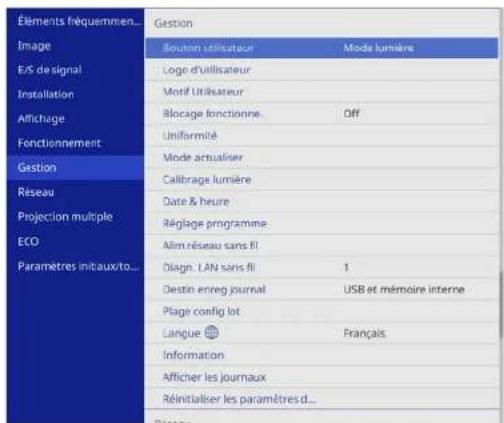This screenshot has width=504, height=423.
Task: Open Logo d'utilisateur setting
Action: (x=322, y=70)
